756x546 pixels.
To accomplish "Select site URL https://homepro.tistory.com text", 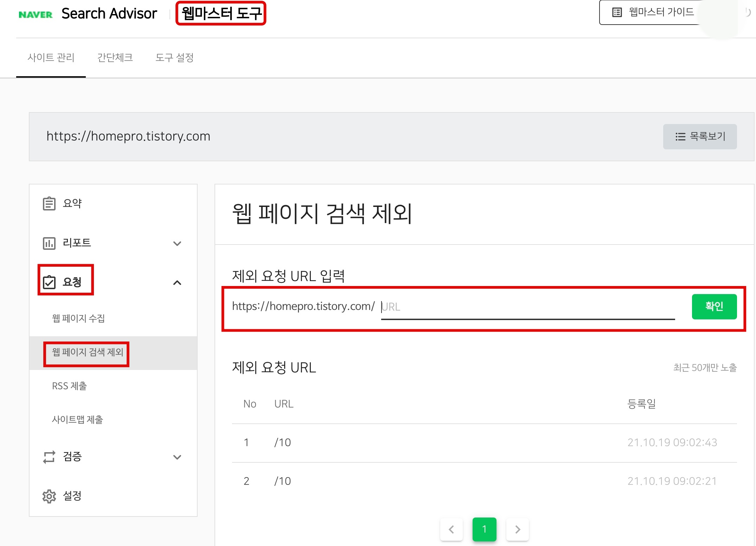I will (x=128, y=136).
